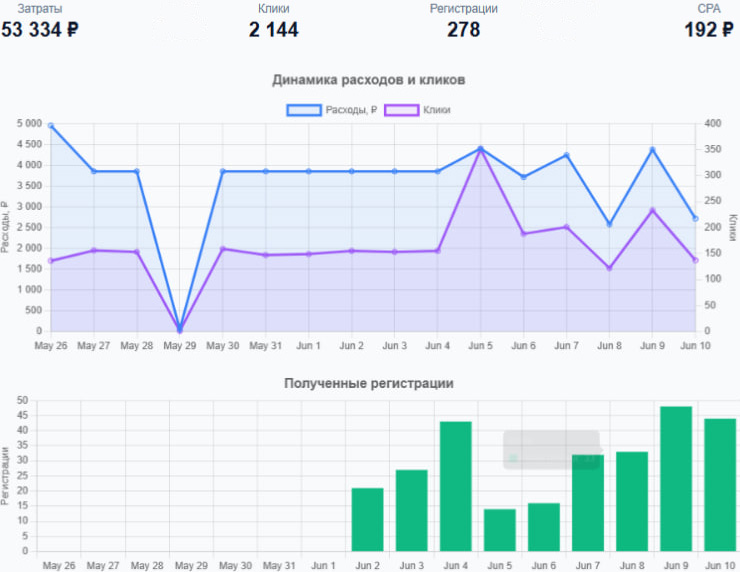740x572 pixels.
Task: Click the Регистрации metric value 278
Action: [x=463, y=30]
